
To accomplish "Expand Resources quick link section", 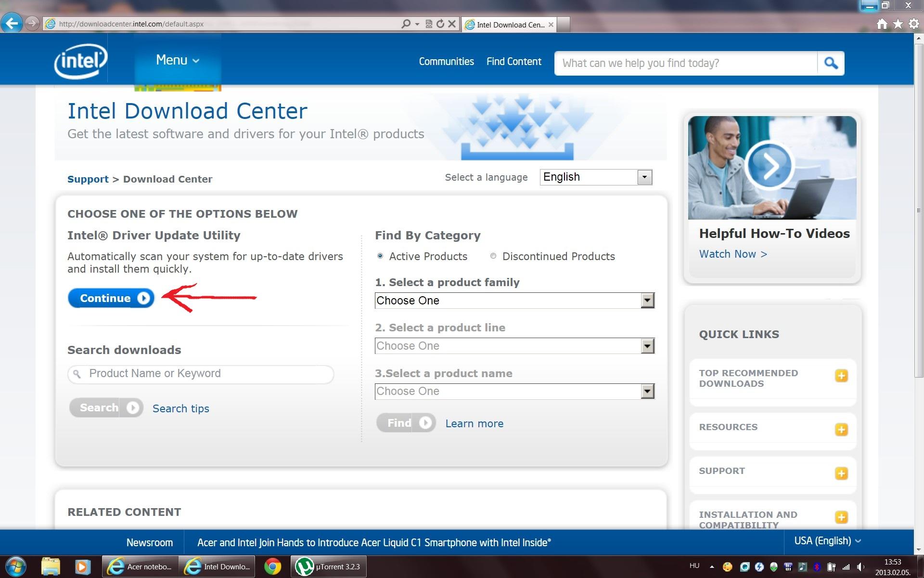I will click(841, 429).
